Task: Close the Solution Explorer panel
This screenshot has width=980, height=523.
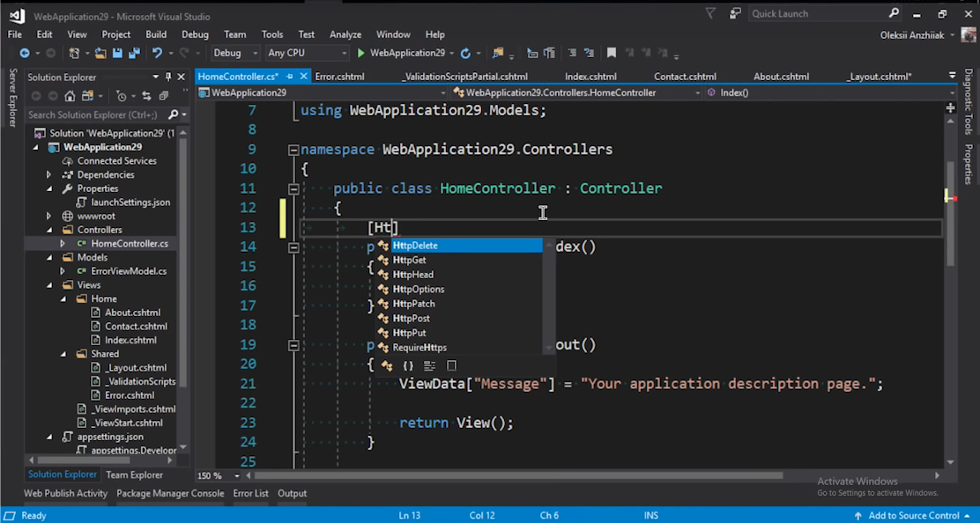Action: click(182, 77)
